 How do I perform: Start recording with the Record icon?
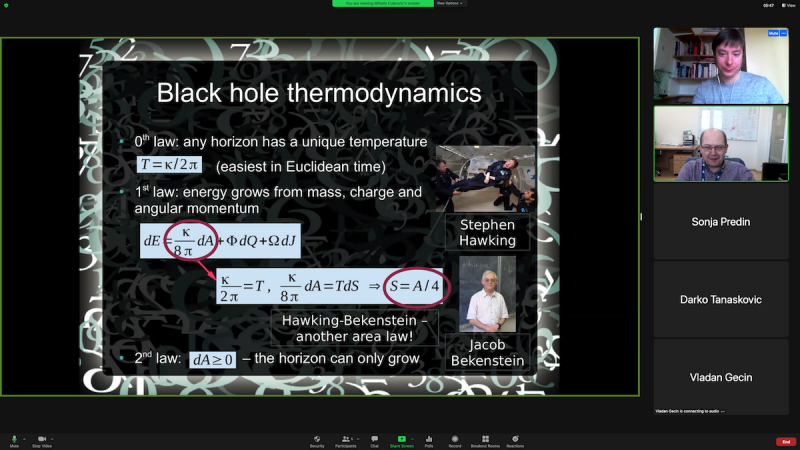click(x=455, y=441)
